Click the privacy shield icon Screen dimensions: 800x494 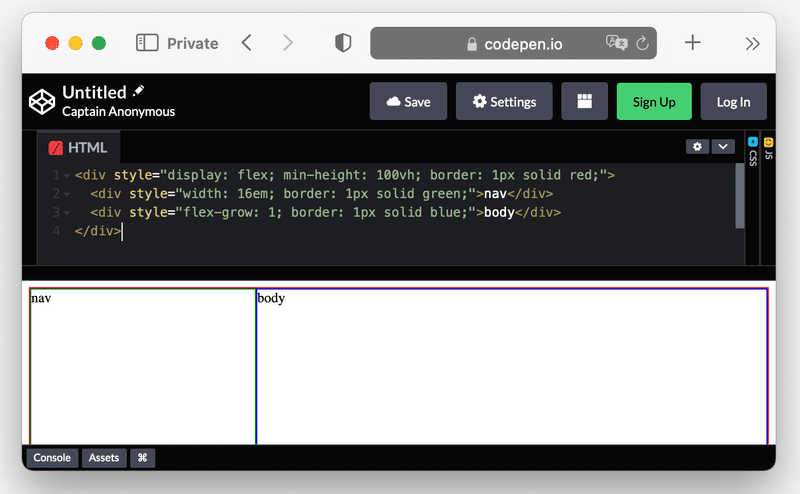coord(343,43)
